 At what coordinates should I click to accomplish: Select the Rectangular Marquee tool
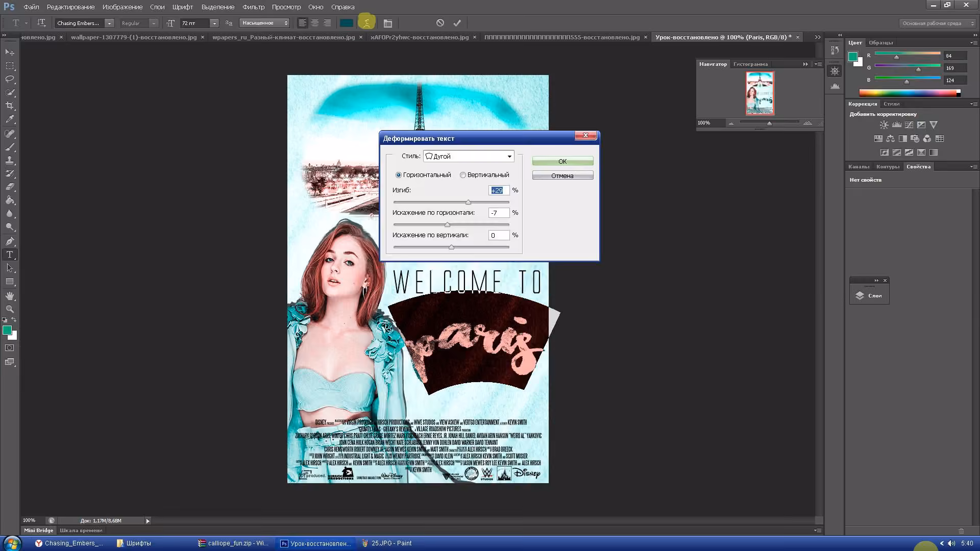coord(10,66)
